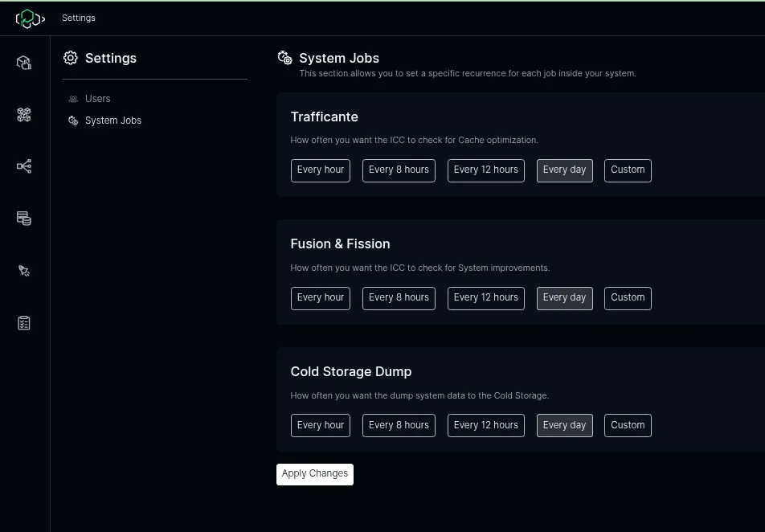Choose Custom recurrence for Cold Storage Dump
This screenshot has height=532, width=765.
pyautogui.click(x=627, y=425)
